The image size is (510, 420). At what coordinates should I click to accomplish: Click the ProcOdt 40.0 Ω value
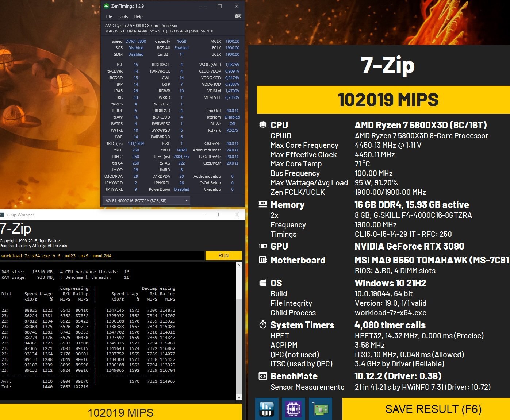click(x=232, y=111)
